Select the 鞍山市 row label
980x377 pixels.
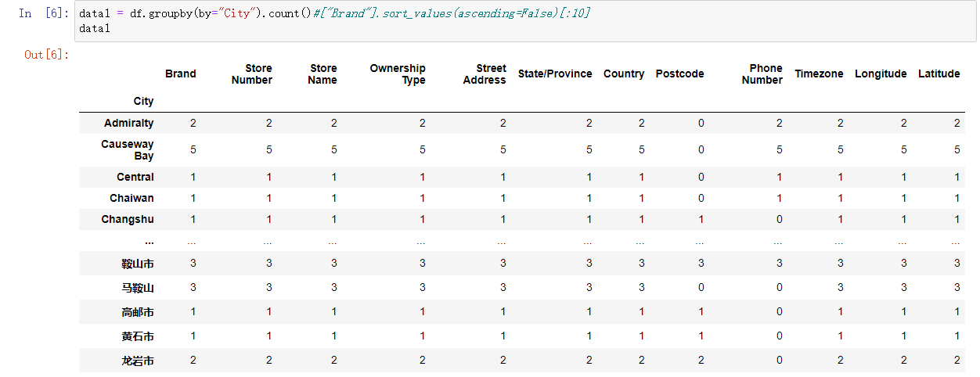138,264
